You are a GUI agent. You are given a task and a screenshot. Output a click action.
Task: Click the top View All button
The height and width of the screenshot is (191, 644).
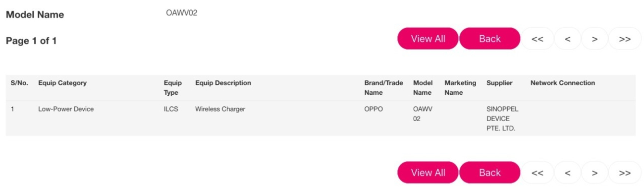tap(428, 39)
